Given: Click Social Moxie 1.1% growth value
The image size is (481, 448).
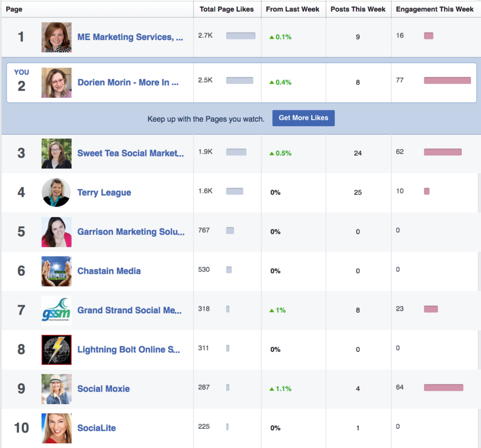Looking at the screenshot, I should [x=280, y=389].
